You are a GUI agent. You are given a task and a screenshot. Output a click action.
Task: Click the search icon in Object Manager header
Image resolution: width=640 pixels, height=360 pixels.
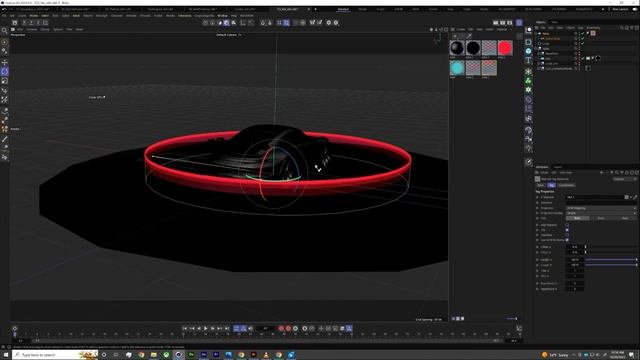click(x=622, y=28)
